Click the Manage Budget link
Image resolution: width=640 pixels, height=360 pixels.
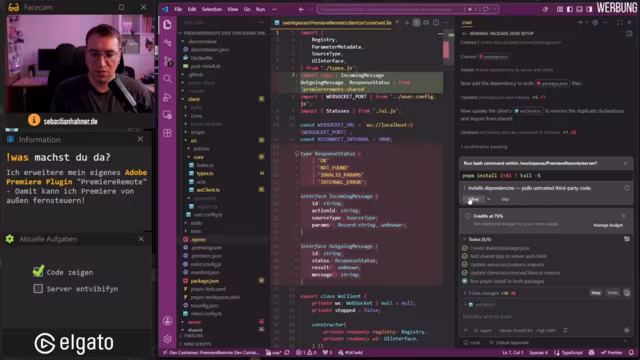tap(608, 225)
